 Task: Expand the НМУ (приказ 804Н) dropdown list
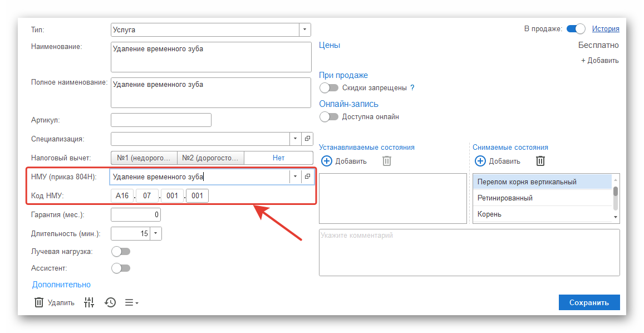pyautogui.click(x=295, y=177)
